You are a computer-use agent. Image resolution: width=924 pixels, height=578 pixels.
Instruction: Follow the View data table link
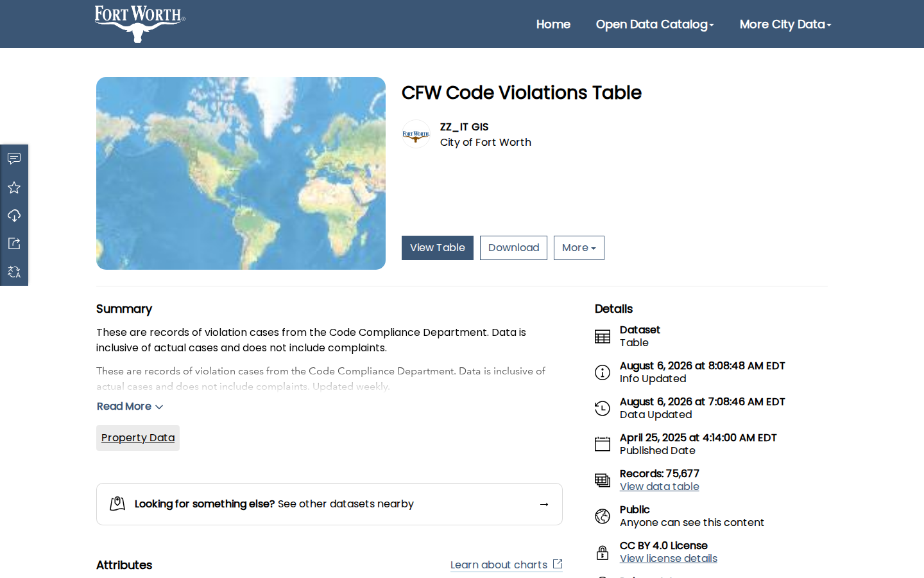point(660,487)
